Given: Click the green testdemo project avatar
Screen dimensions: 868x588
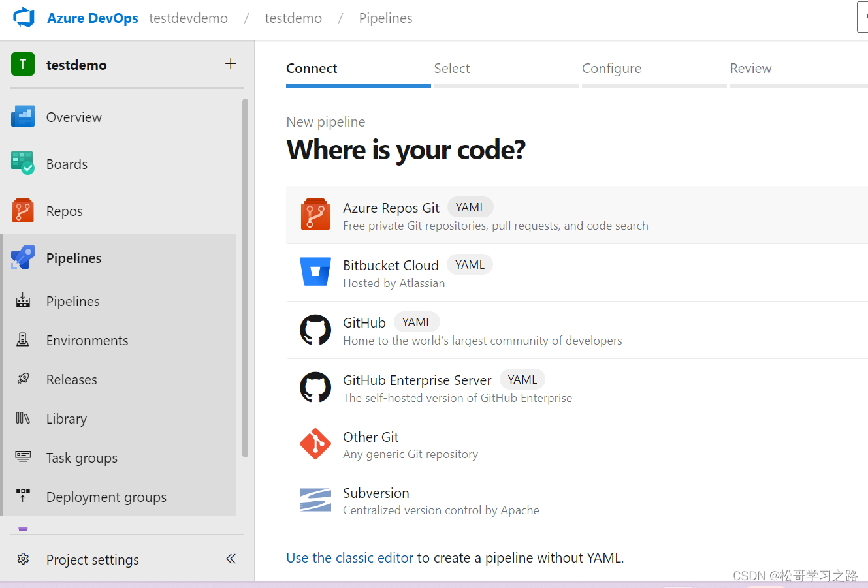Looking at the screenshot, I should (23, 64).
